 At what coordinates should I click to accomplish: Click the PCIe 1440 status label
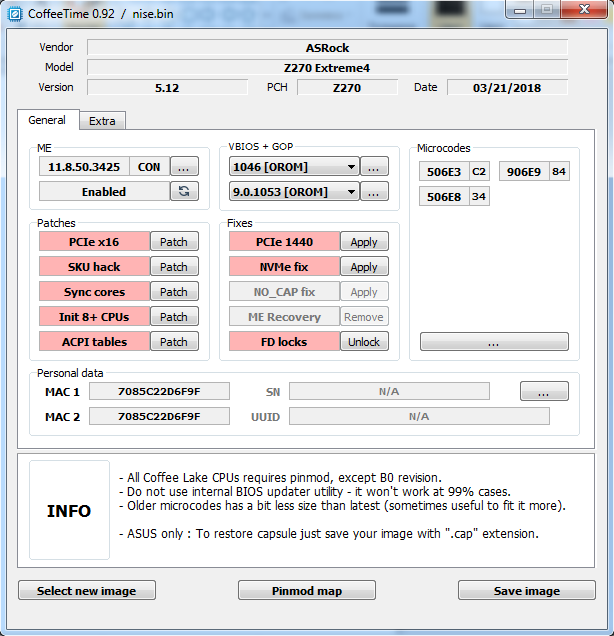tap(284, 242)
